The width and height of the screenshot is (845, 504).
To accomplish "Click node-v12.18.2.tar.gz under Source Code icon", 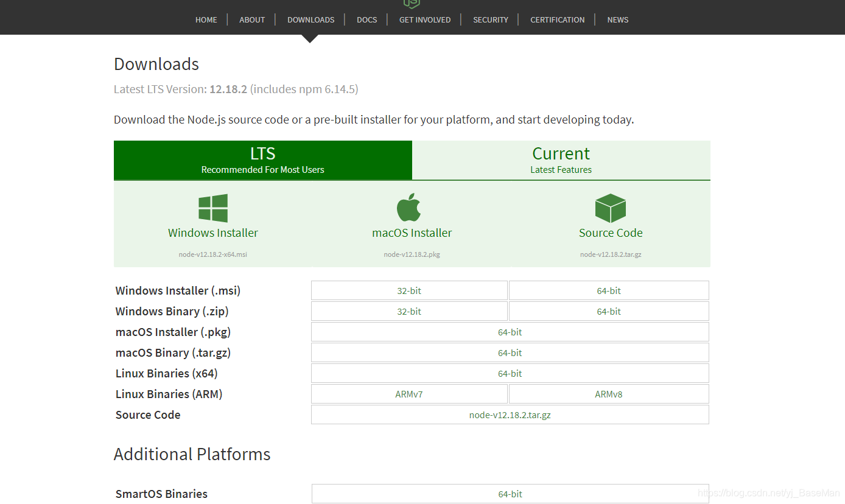I will pyautogui.click(x=611, y=254).
